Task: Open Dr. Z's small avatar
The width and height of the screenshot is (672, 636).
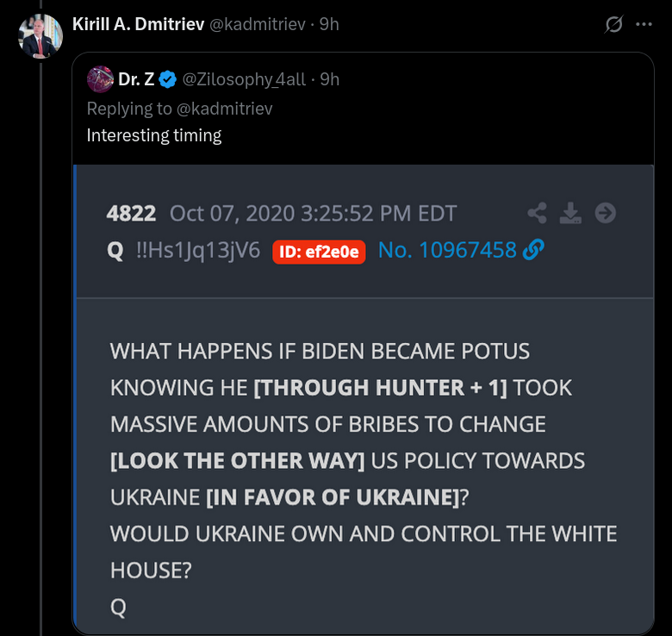Action: (100, 79)
